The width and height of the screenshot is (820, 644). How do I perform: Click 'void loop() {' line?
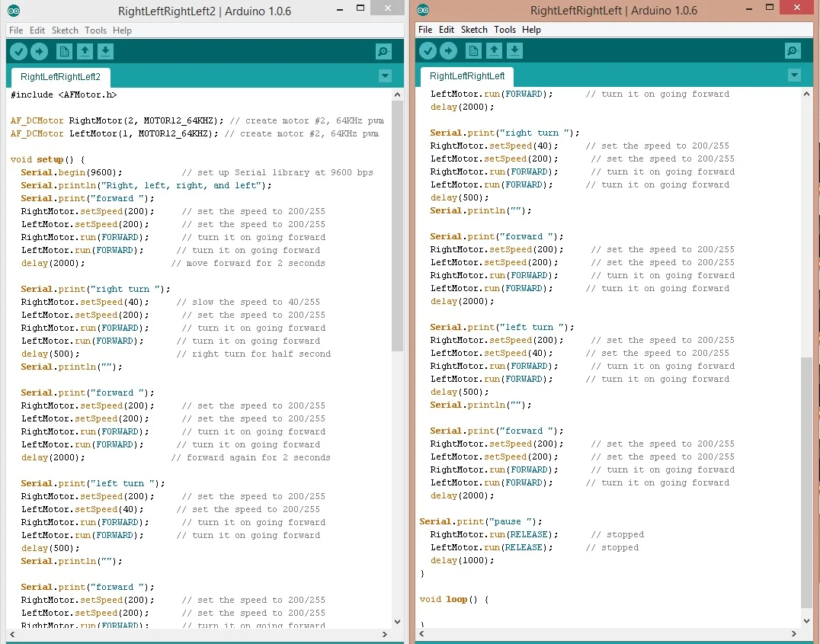click(454, 600)
